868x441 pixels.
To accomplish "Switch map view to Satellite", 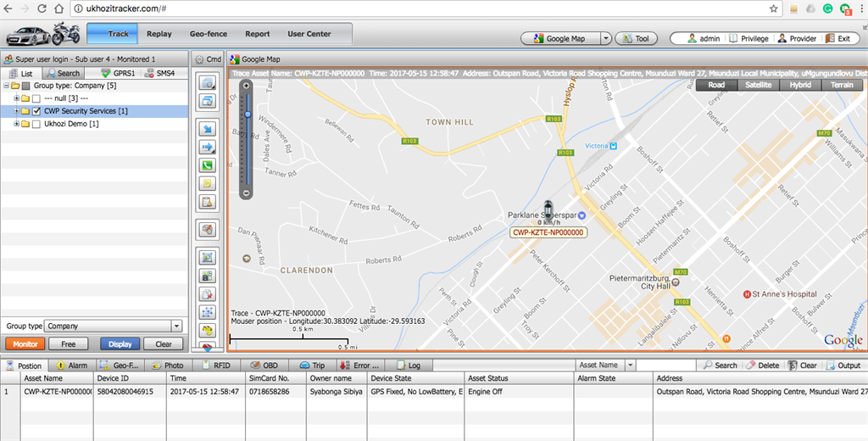I will pos(759,85).
